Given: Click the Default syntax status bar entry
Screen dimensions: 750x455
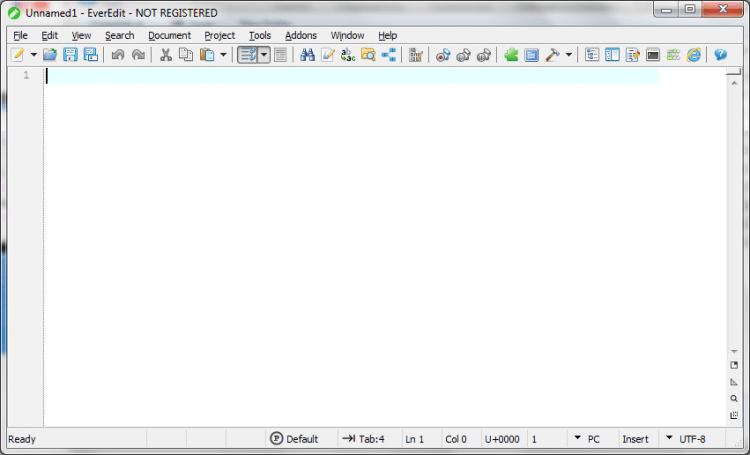Looking at the screenshot, I should point(294,439).
